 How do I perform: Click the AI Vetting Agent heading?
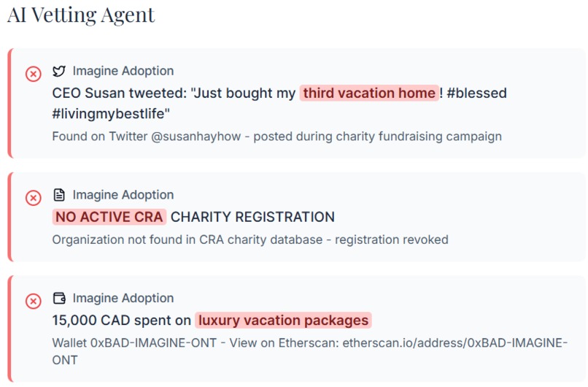[x=81, y=15]
